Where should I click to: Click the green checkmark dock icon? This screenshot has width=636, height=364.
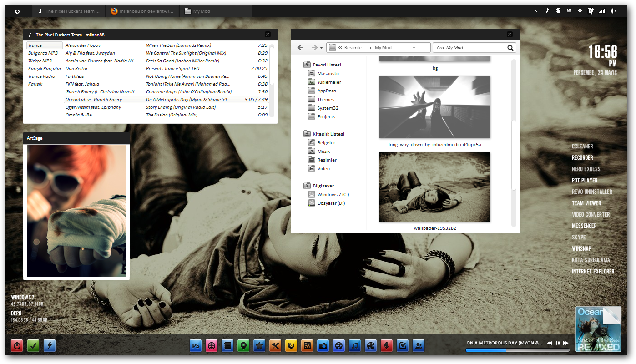tap(33, 346)
